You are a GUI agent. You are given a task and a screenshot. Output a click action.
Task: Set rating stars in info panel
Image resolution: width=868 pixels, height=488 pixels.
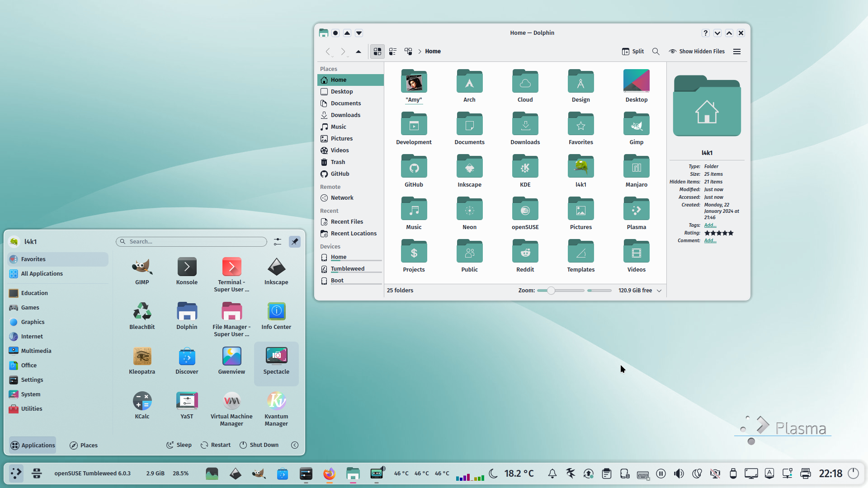[719, 233]
